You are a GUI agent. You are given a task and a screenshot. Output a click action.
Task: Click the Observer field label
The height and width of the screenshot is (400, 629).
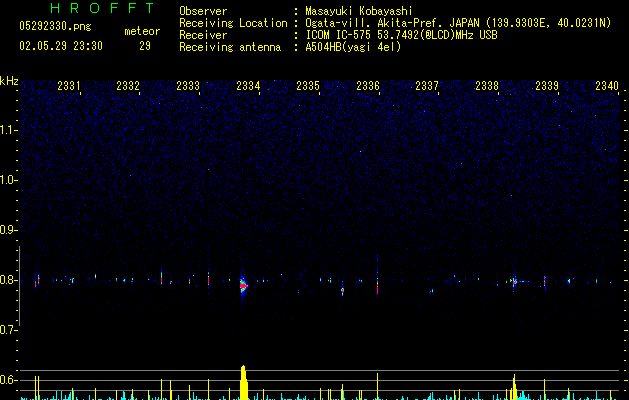pyautogui.click(x=203, y=11)
